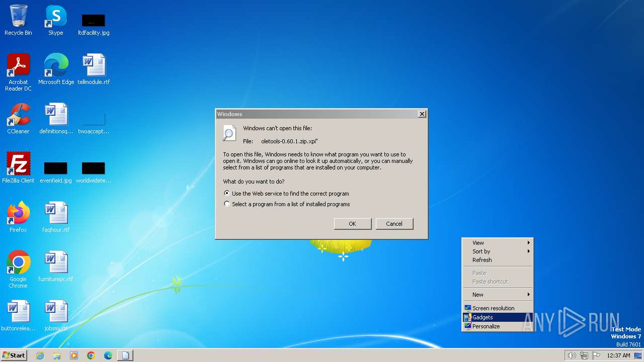Viewport: 644px width, 362px height.
Task: Select the furniturepc.rtf document icon
Action: (56, 266)
